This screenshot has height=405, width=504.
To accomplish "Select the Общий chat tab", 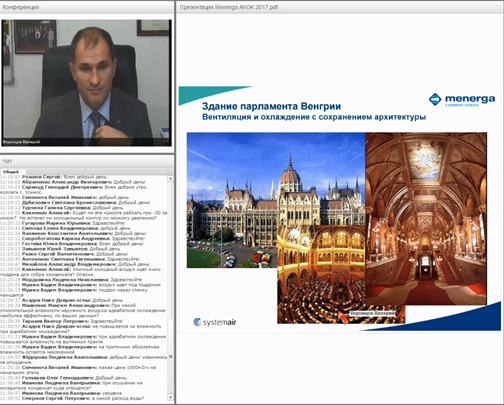I will pos(11,171).
